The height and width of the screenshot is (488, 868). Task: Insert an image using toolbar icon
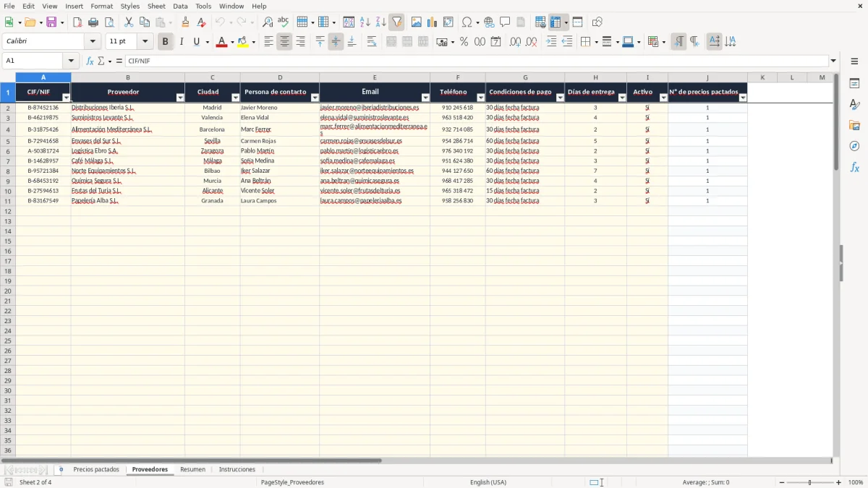[417, 22]
